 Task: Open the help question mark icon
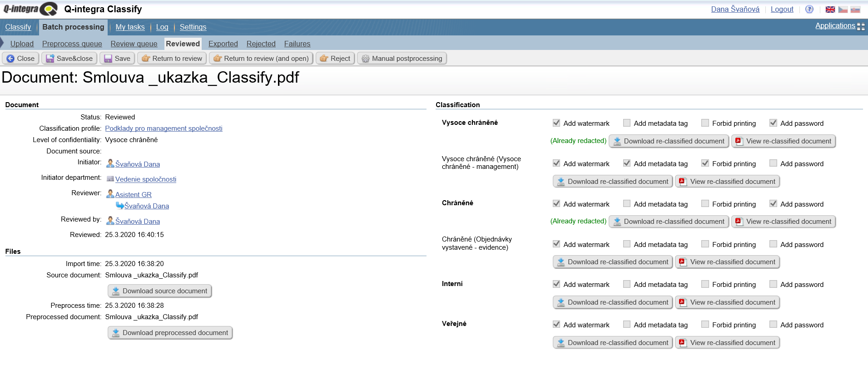pos(809,9)
